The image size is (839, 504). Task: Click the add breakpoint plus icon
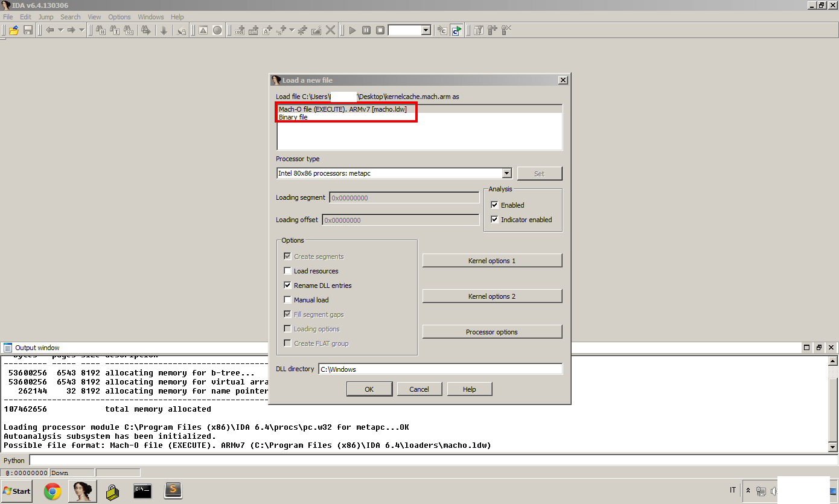point(493,30)
